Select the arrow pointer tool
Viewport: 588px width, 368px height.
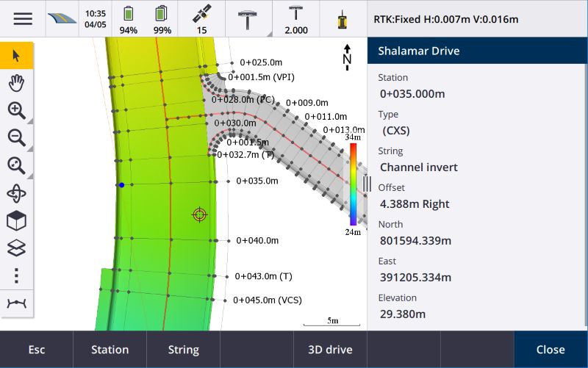[16, 55]
